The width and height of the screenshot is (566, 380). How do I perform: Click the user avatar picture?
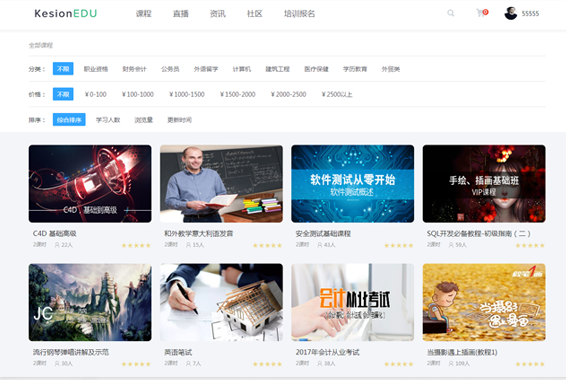[x=510, y=13]
